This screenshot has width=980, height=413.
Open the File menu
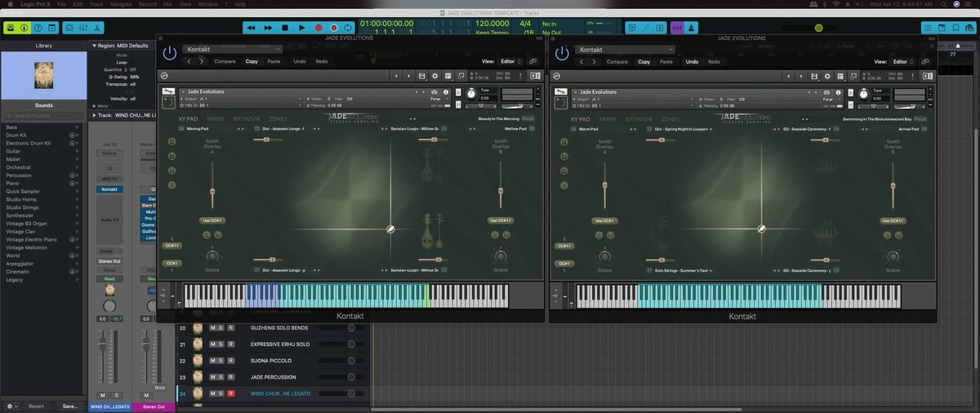pyautogui.click(x=62, y=4)
